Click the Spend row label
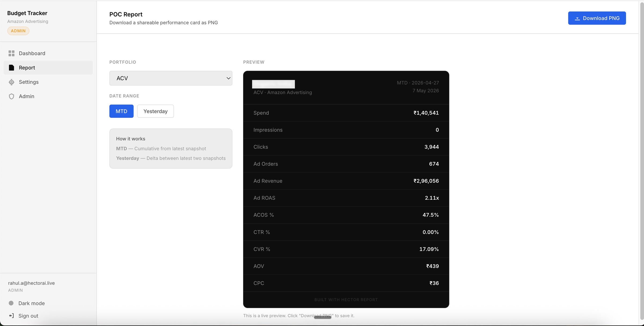 click(261, 113)
